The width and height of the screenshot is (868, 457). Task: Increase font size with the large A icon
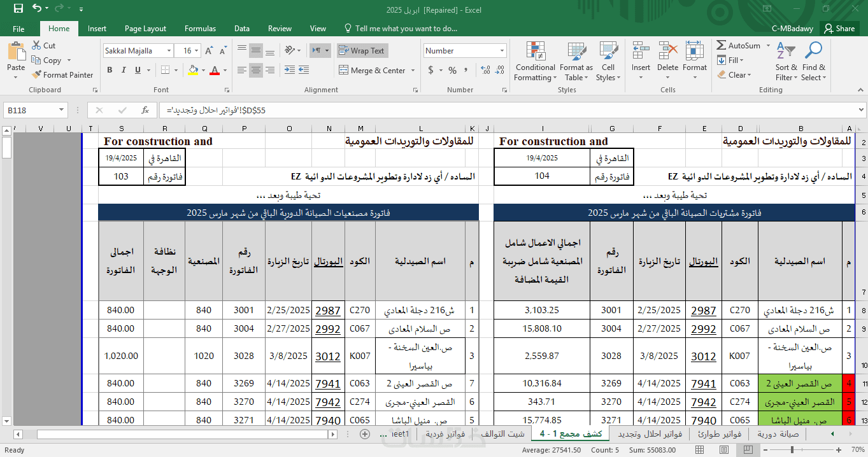tap(209, 50)
